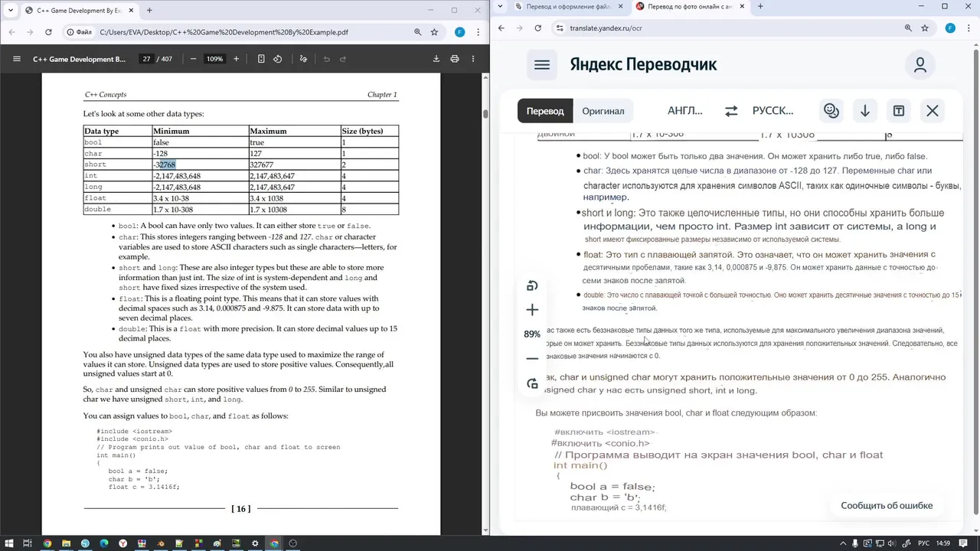Click Сообщить об ошибке button
The height and width of the screenshot is (551, 980).
click(887, 505)
